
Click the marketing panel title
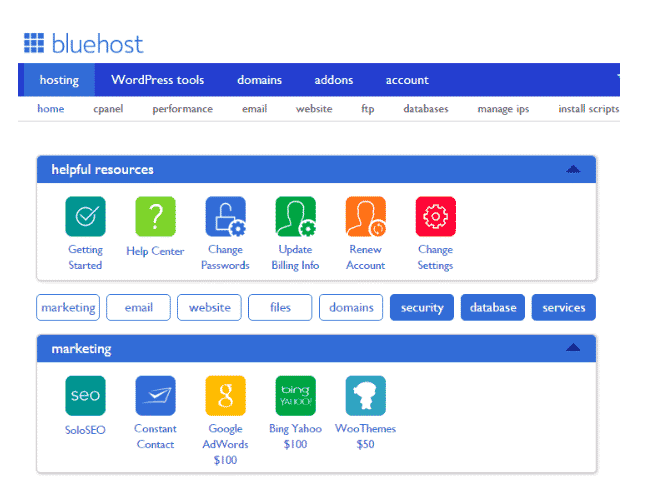pyautogui.click(x=81, y=349)
